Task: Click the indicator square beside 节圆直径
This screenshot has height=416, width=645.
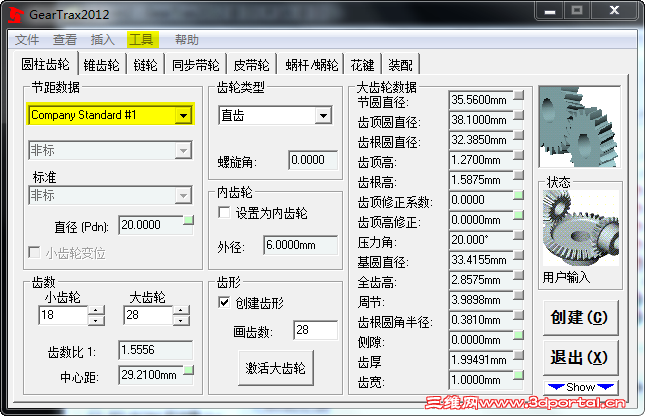Action: click(519, 95)
